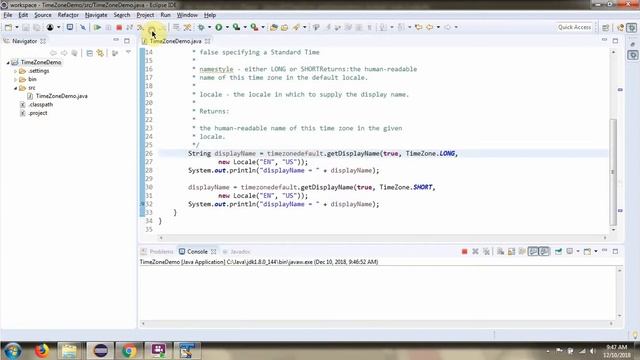Switch to the Java perspective icon

pos(621,27)
